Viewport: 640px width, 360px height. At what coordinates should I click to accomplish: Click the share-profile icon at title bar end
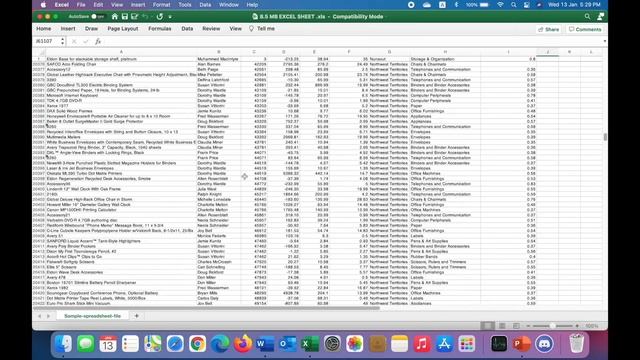(x=600, y=16)
